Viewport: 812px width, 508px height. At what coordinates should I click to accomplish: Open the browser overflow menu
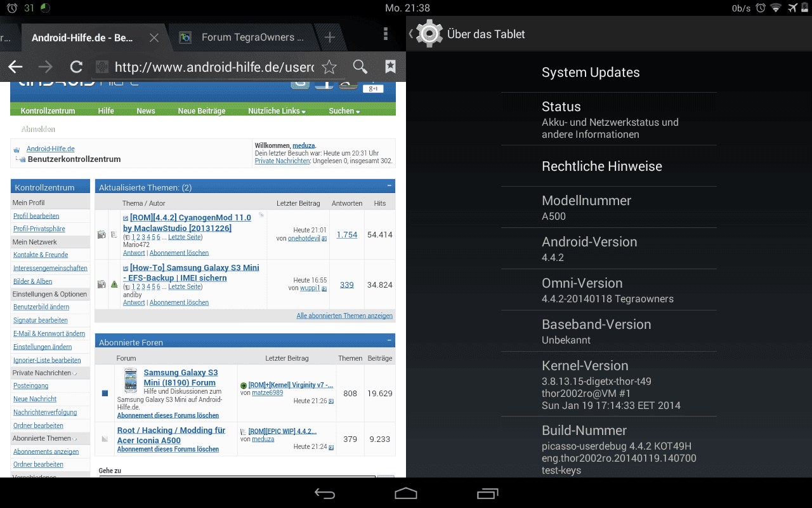point(386,34)
